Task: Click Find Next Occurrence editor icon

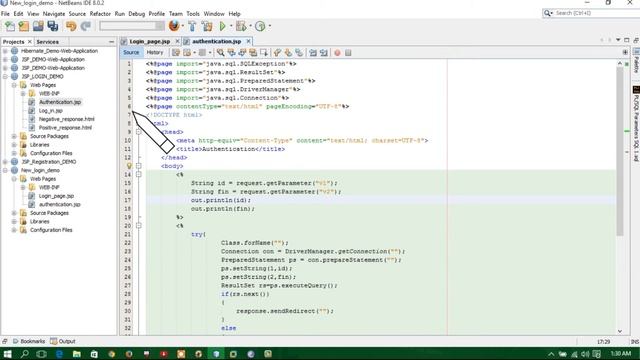Action: pyautogui.click(x=242, y=53)
